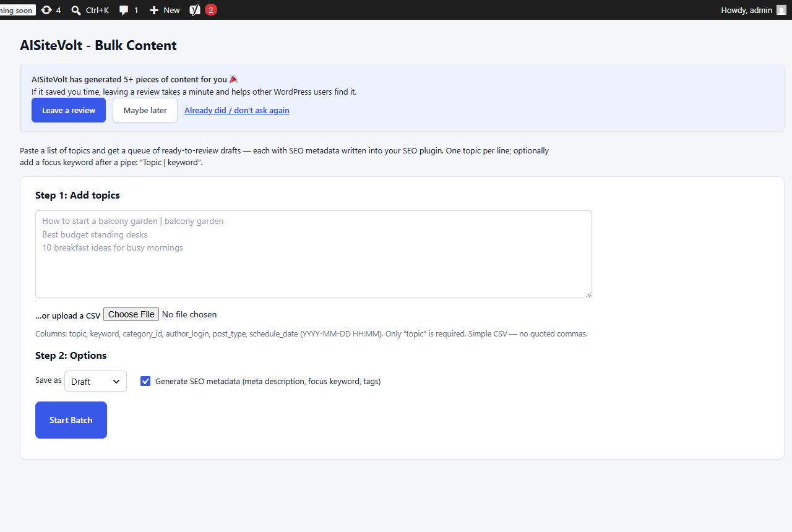The height and width of the screenshot is (532, 792).
Task: Click 'Already did / don't ask again' link
Action: point(237,110)
